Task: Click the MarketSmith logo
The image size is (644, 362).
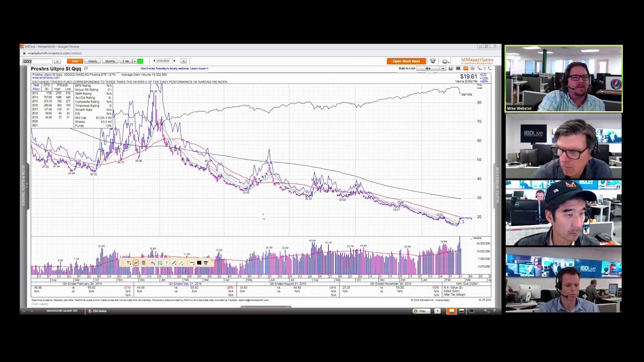Action: click(x=477, y=61)
